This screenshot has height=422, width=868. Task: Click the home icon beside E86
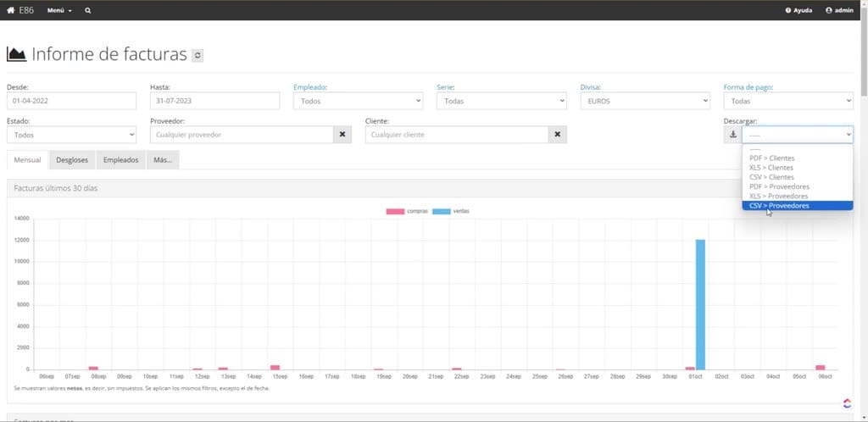[x=10, y=10]
